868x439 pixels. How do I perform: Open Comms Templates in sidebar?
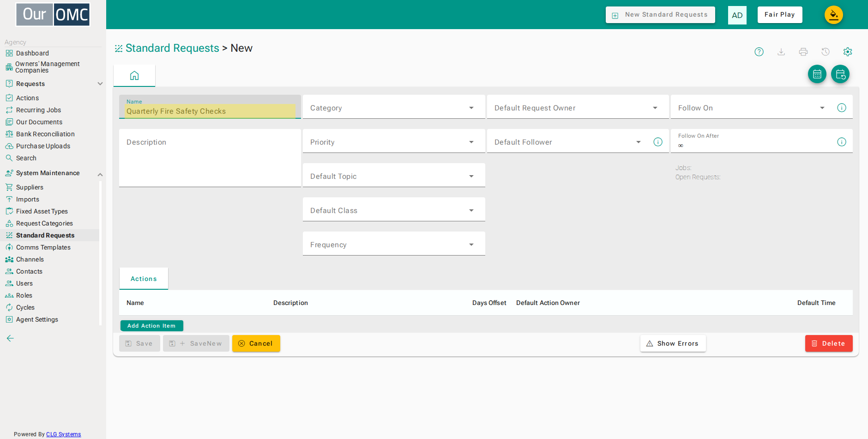click(x=43, y=247)
